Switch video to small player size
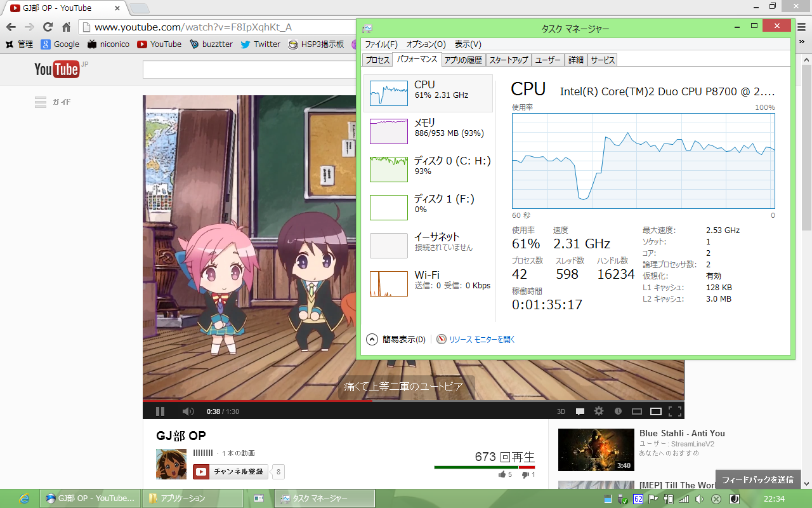The image size is (812, 508). tap(637, 411)
